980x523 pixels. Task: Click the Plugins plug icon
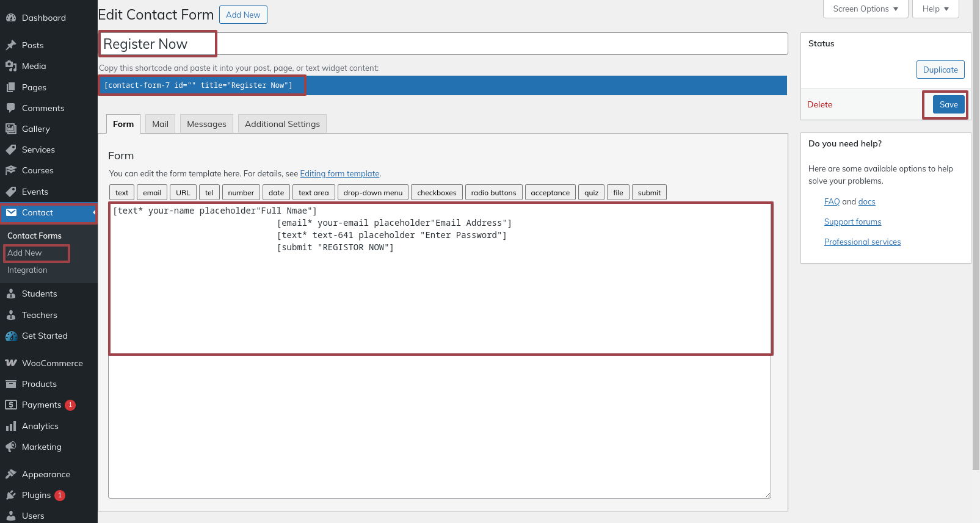tap(11, 495)
